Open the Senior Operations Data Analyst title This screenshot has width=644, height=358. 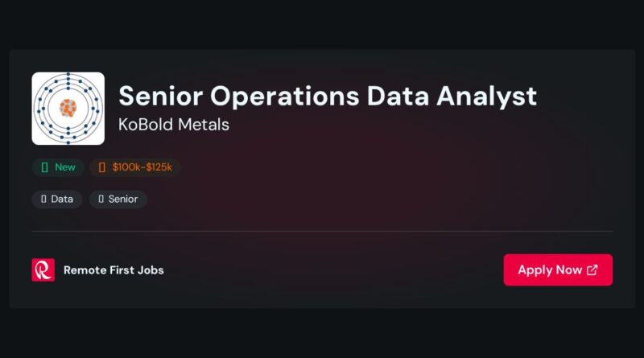(328, 96)
